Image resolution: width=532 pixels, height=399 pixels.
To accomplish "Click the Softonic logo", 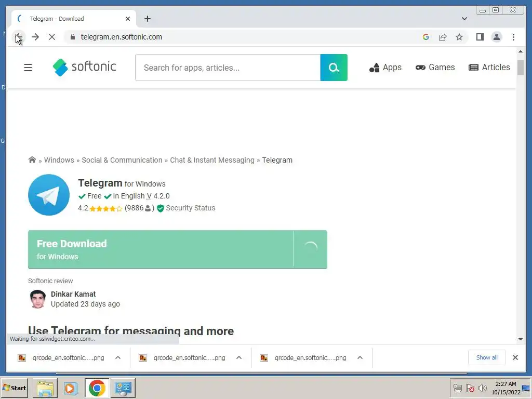I will pyautogui.click(x=85, y=67).
